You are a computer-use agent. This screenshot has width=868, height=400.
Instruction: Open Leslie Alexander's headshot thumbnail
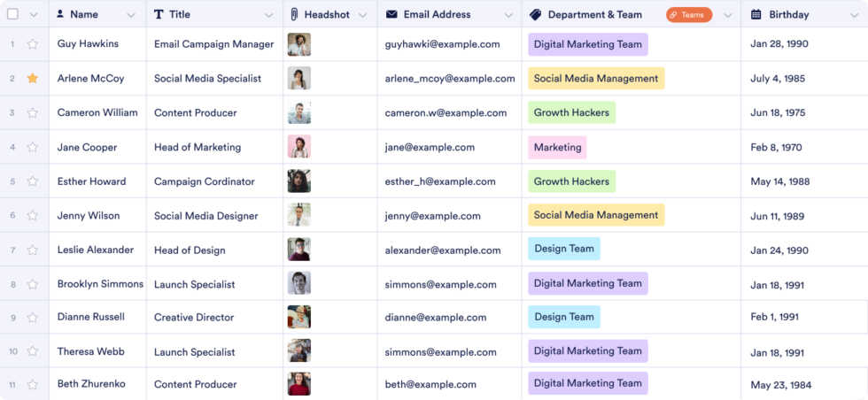pyautogui.click(x=299, y=249)
